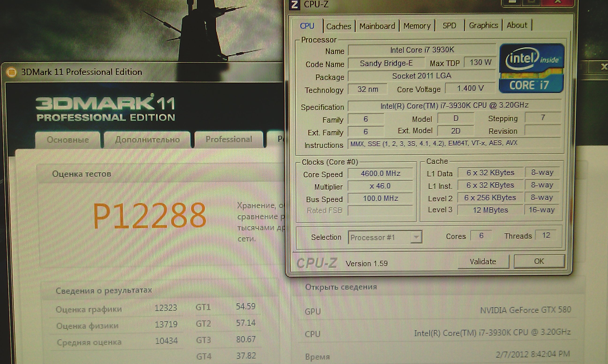Click the Сведения о результатах header
Screen dimensions: 608x364
[x=104, y=290]
